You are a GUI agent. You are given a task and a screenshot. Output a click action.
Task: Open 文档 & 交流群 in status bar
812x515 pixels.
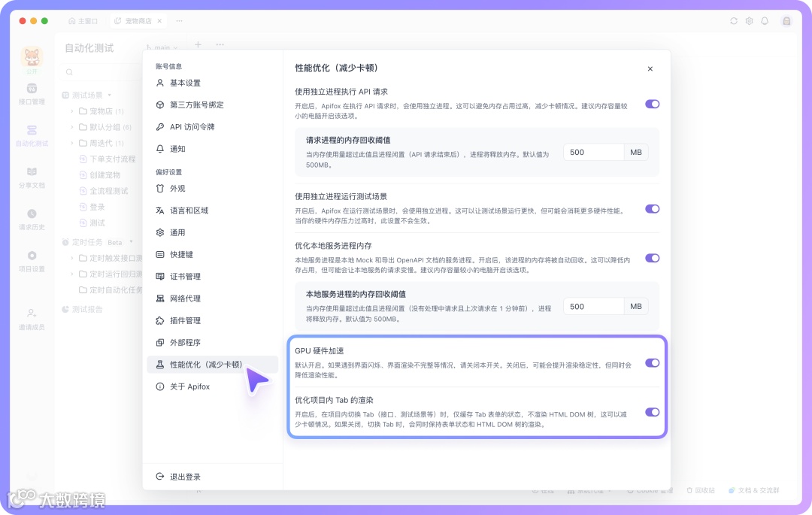(753, 490)
